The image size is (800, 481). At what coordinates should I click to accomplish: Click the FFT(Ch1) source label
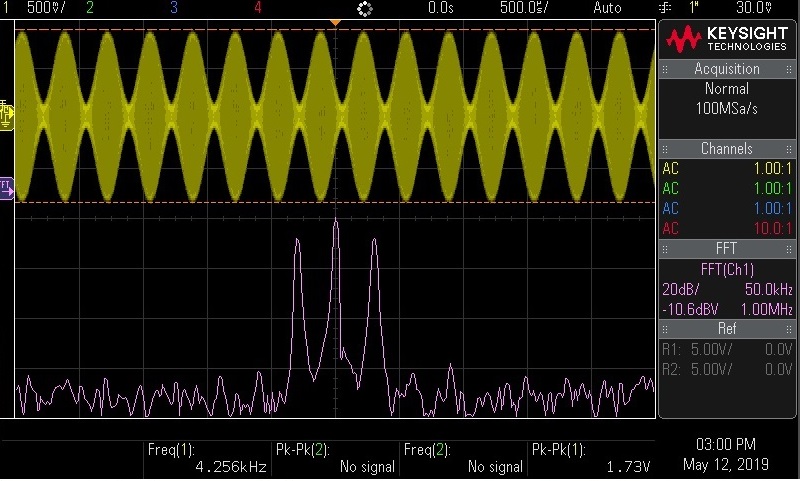[x=727, y=269]
